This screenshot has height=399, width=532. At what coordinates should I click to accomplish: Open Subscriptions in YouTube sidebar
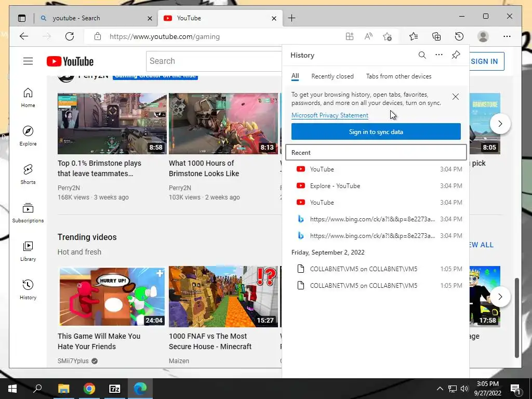point(28,212)
